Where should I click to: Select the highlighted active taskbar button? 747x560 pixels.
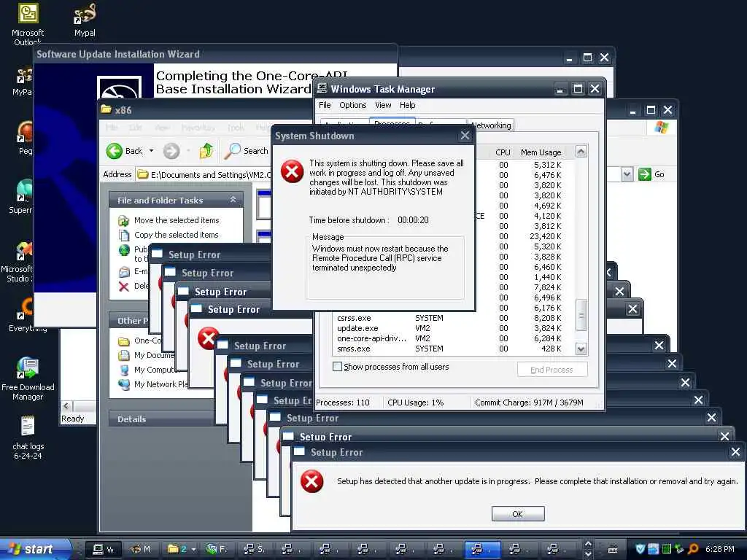(x=482, y=549)
